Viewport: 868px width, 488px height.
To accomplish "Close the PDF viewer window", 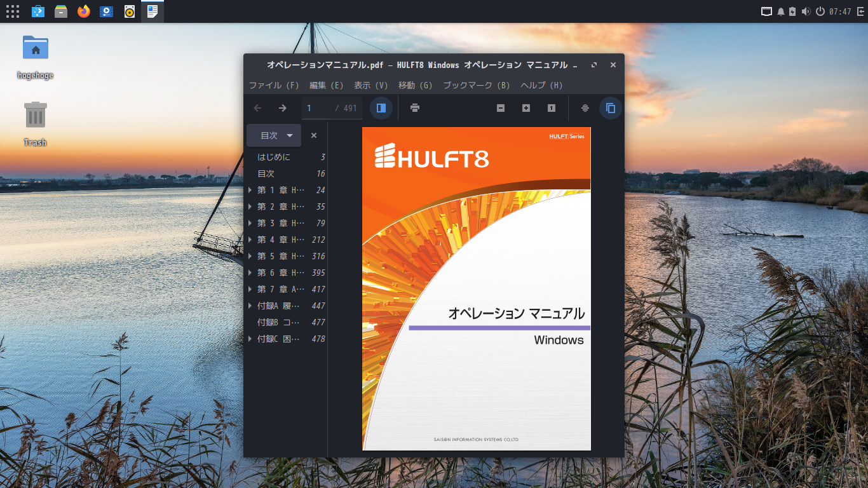I will [613, 65].
